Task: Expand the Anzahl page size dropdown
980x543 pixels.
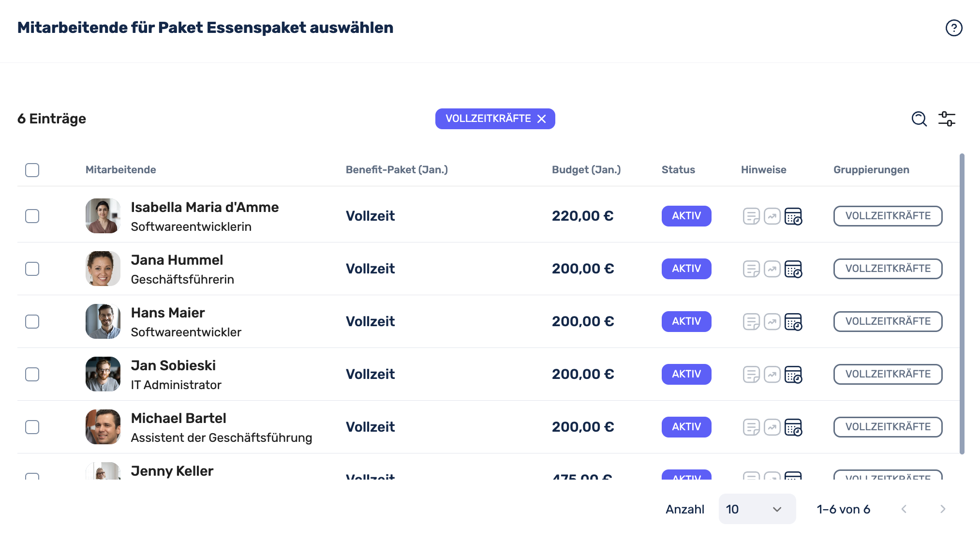Action: (x=757, y=509)
